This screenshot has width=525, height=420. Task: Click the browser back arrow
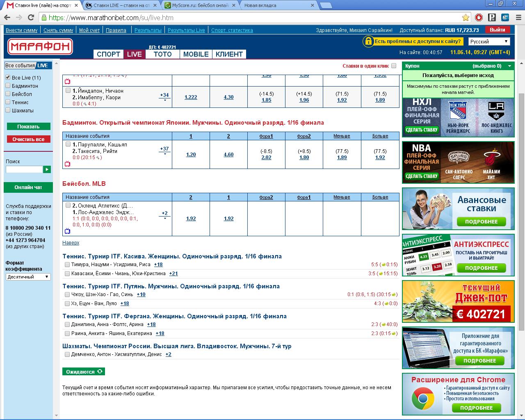[7, 17]
